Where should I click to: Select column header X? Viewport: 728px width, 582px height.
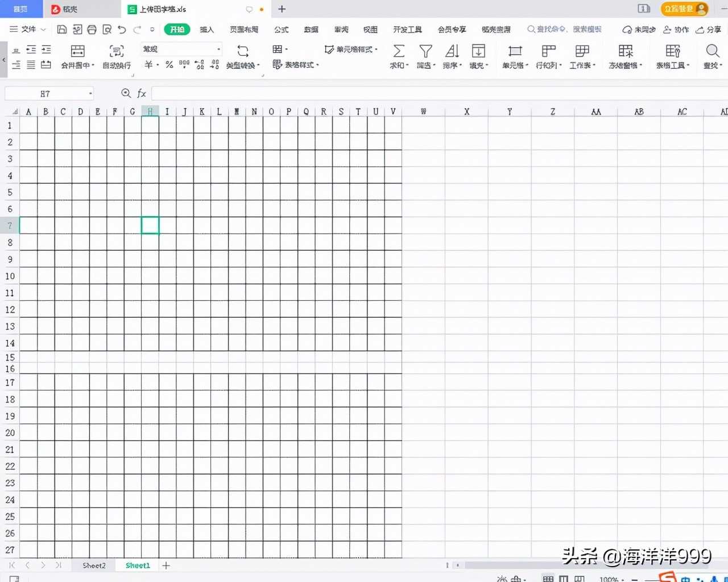[466, 111]
